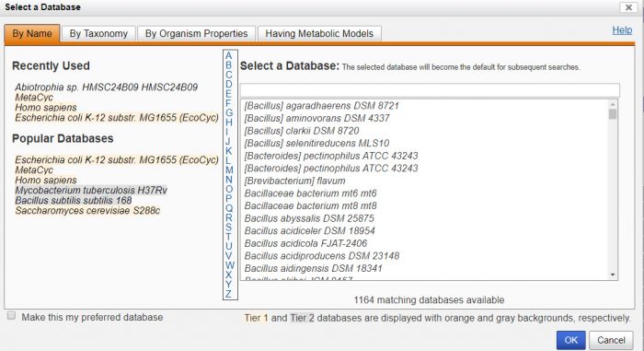Jump to databases starting with S
The width and height of the screenshot is (644, 351).
(x=228, y=227)
